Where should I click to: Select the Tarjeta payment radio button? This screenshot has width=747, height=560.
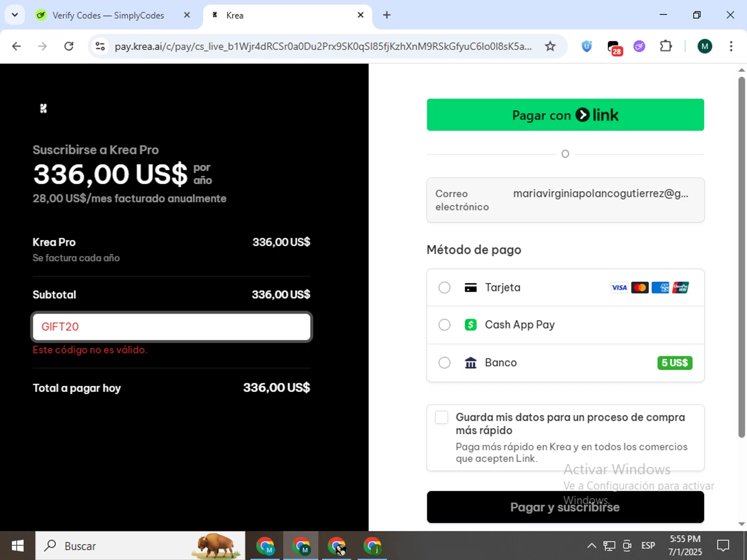click(444, 288)
